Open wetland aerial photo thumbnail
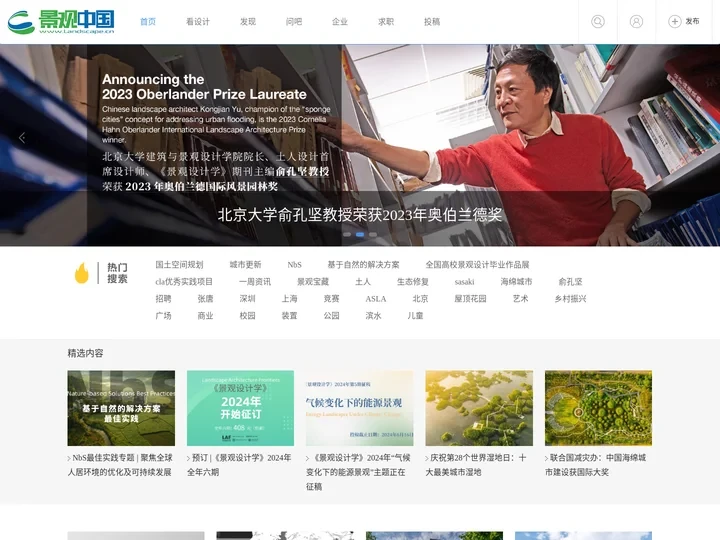720x540 pixels. point(479,408)
